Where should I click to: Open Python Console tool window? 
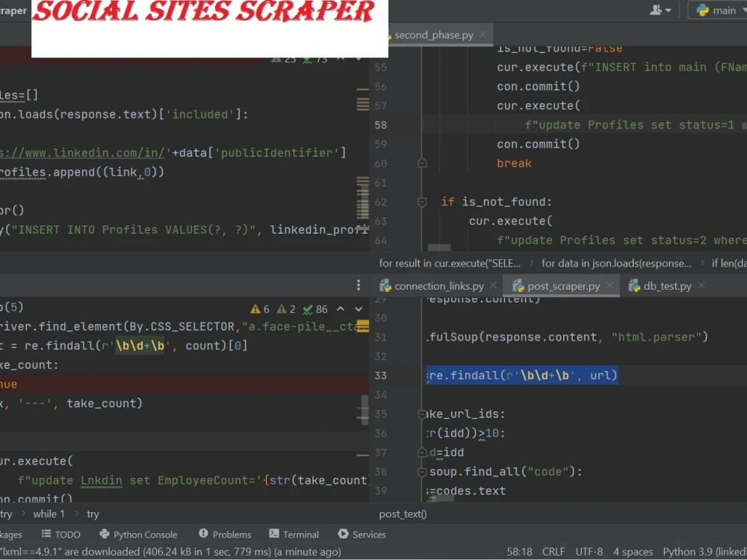tap(138, 535)
